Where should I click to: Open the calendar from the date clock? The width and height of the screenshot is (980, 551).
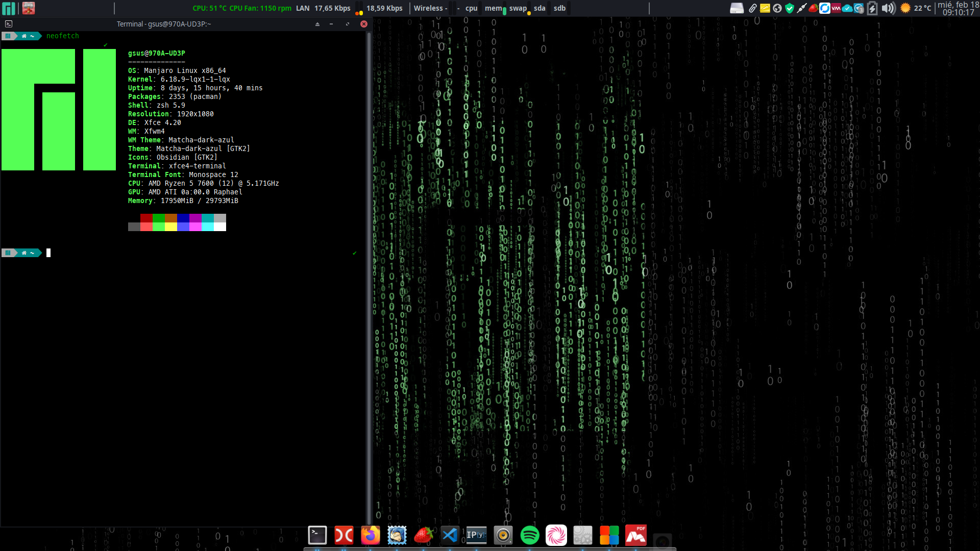point(958,8)
